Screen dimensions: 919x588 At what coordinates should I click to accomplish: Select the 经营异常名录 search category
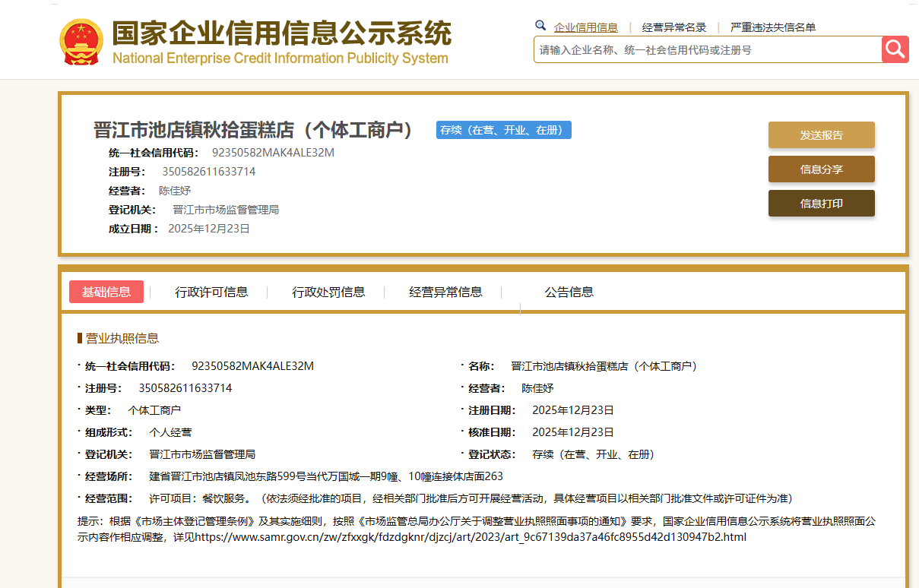click(x=674, y=27)
